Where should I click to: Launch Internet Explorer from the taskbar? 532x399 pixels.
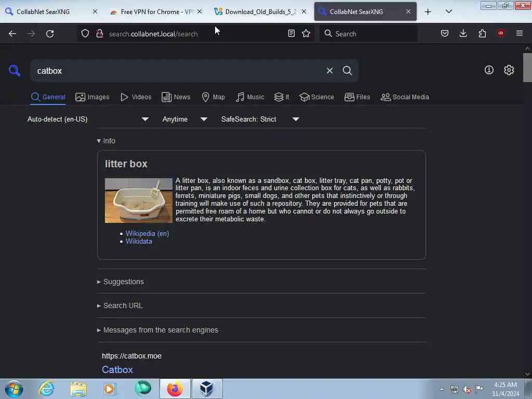pyautogui.click(x=46, y=389)
